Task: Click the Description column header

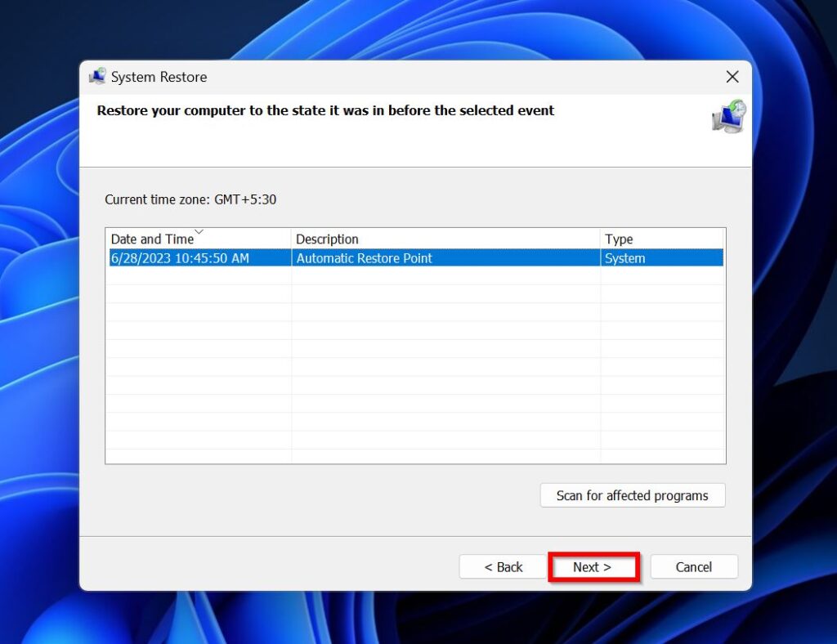Action: point(327,239)
